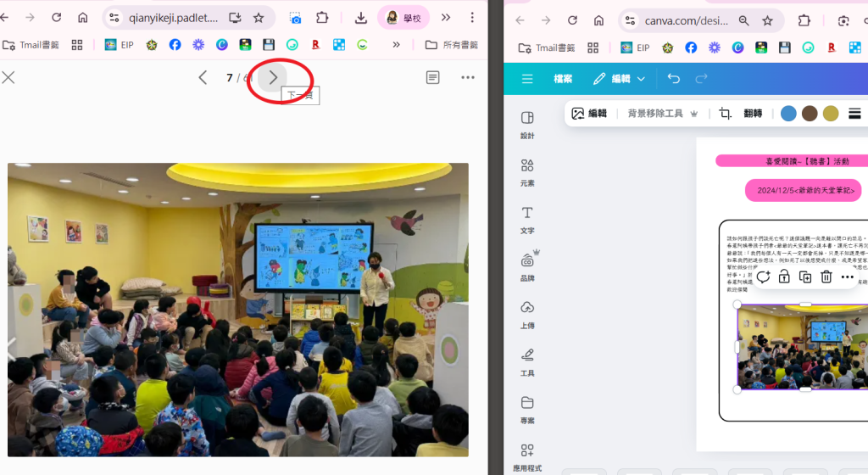Open the Canva 文字 text panel

[x=527, y=219]
